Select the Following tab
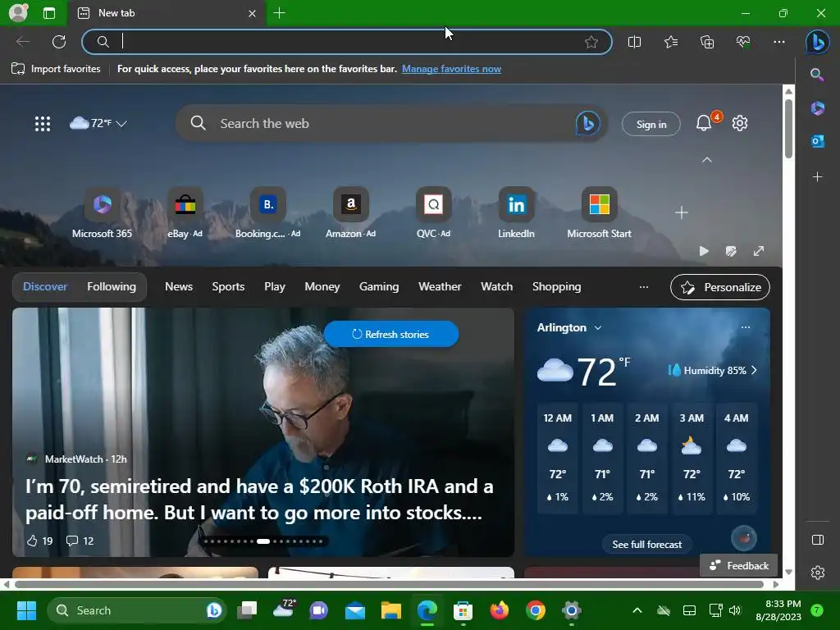This screenshot has height=630, width=840. (112, 286)
